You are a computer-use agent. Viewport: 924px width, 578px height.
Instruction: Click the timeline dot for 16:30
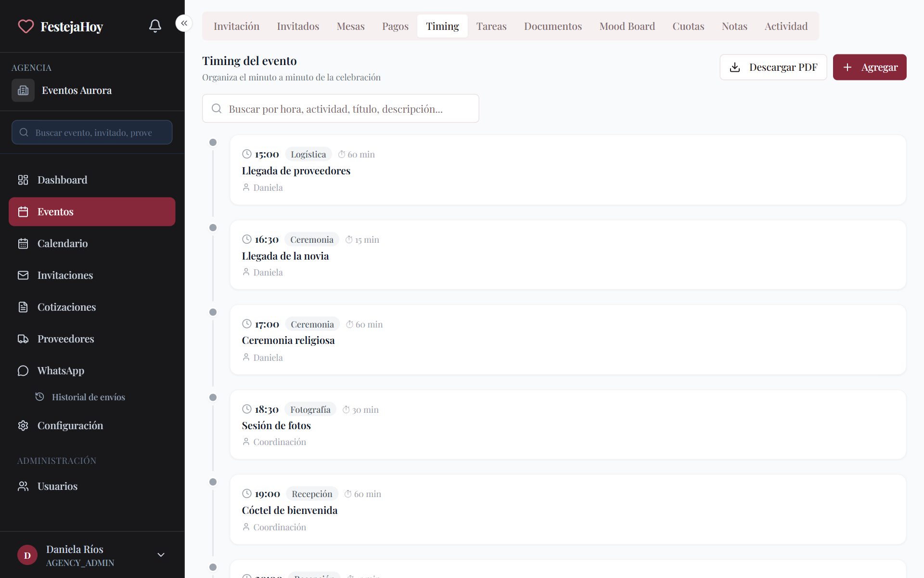[213, 227]
